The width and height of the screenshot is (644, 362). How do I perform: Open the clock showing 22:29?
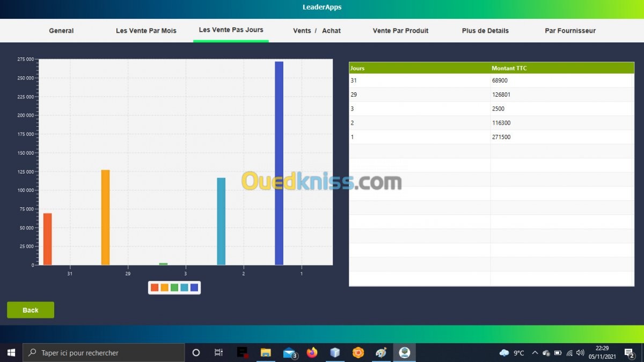click(602, 353)
